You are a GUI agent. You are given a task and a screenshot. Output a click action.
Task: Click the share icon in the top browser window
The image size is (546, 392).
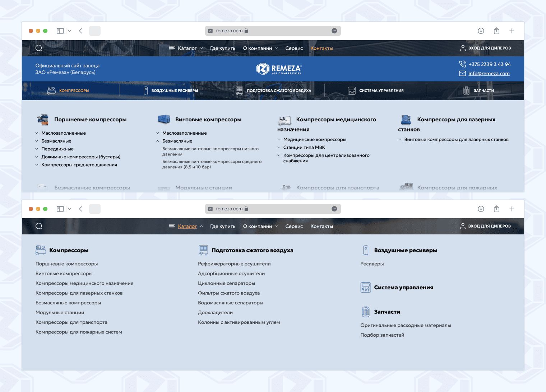click(x=496, y=31)
